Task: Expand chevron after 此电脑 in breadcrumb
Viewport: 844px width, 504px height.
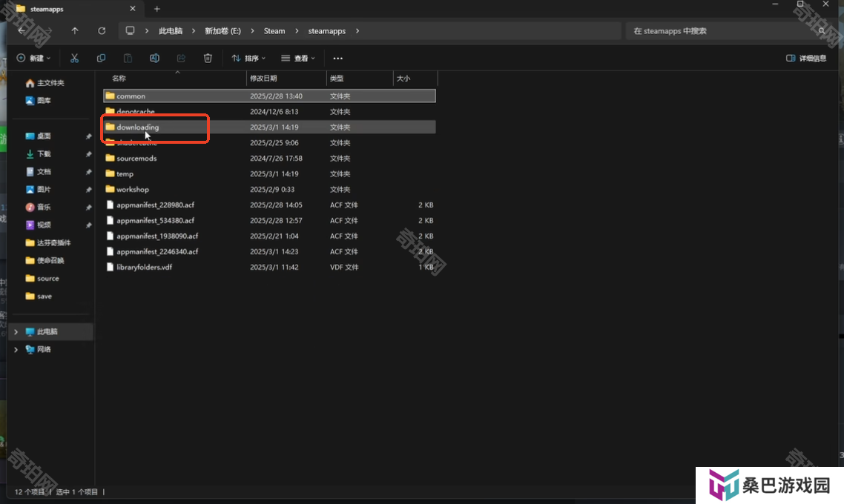Action: [194, 30]
